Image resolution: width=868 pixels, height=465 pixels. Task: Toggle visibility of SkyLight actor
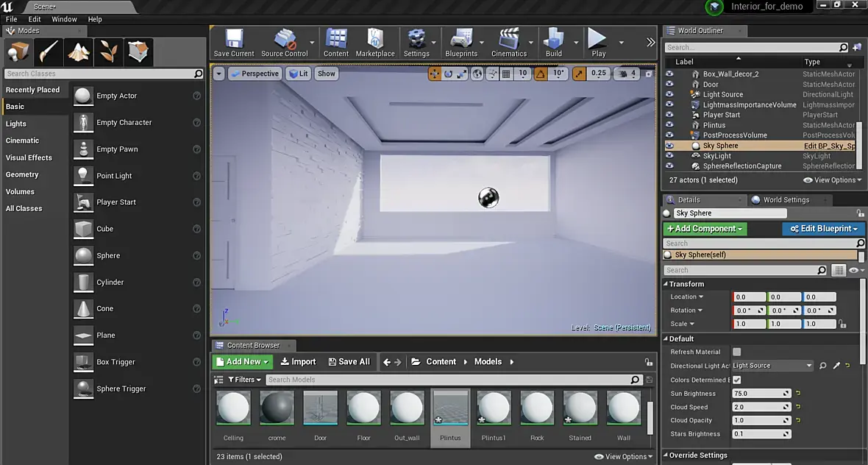(x=669, y=155)
